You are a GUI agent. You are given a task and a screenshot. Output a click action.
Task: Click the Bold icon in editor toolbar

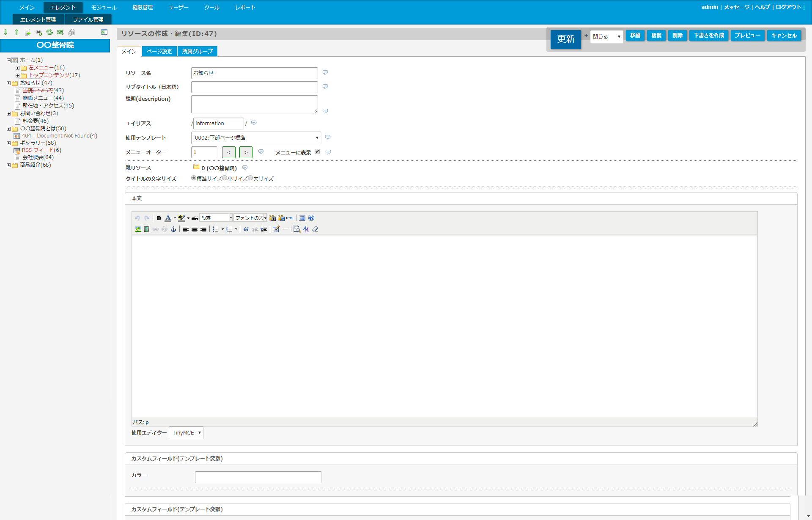tap(159, 218)
